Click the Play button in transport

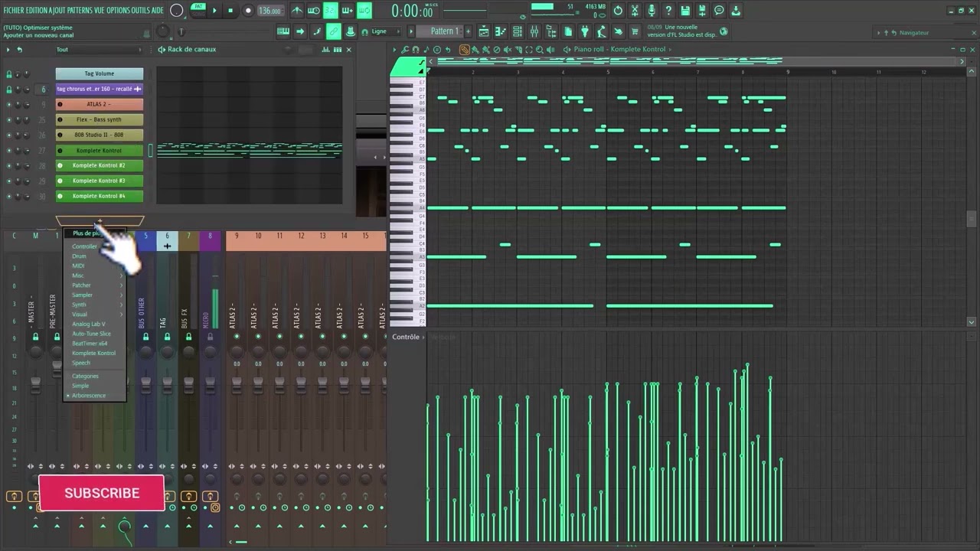(x=214, y=11)
